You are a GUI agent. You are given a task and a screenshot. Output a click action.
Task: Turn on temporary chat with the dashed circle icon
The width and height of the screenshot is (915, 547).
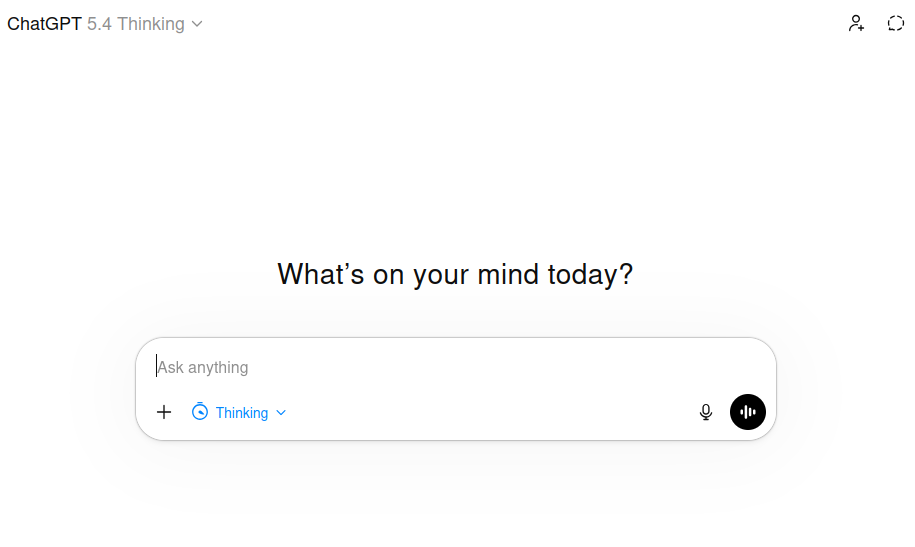(x=896, y=23)
